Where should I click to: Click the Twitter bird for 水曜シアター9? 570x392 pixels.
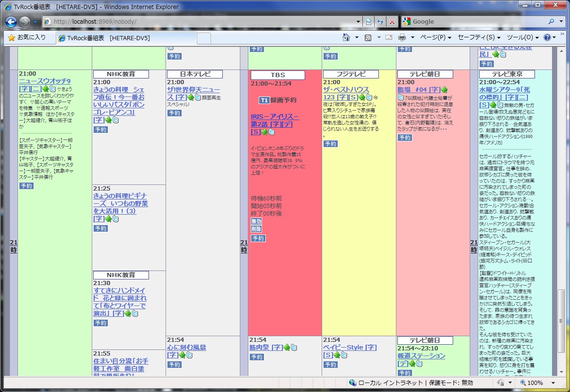point(500,105)
